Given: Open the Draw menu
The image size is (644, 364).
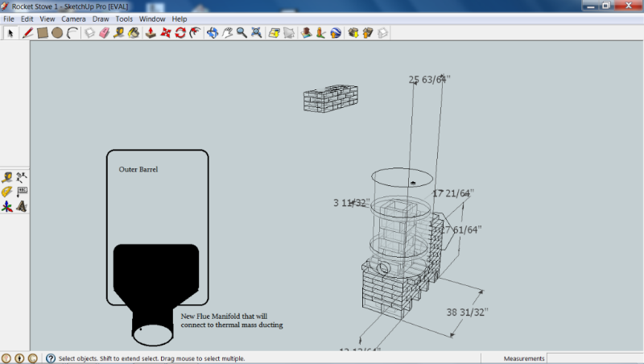Looking at the screenshot, I should [101, 19].
